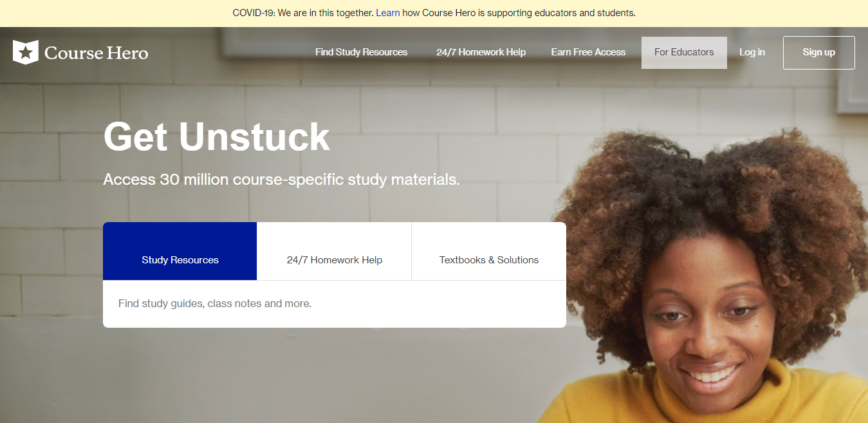The image size is (868, 423).
Task: Focus the Find study guides search field
Action: pos(335,304)
